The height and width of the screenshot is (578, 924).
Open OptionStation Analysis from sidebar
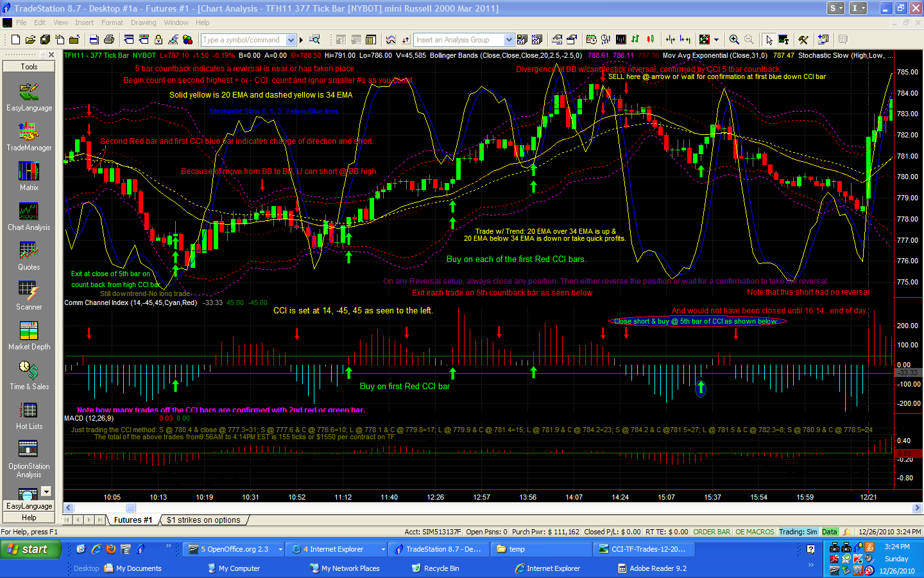(29, 459)
